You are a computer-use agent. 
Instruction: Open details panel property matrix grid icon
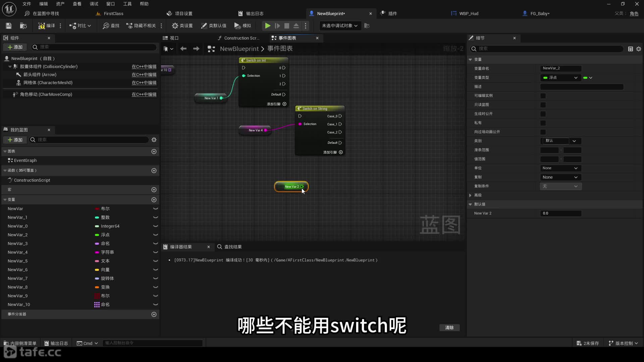coord(631,49)
